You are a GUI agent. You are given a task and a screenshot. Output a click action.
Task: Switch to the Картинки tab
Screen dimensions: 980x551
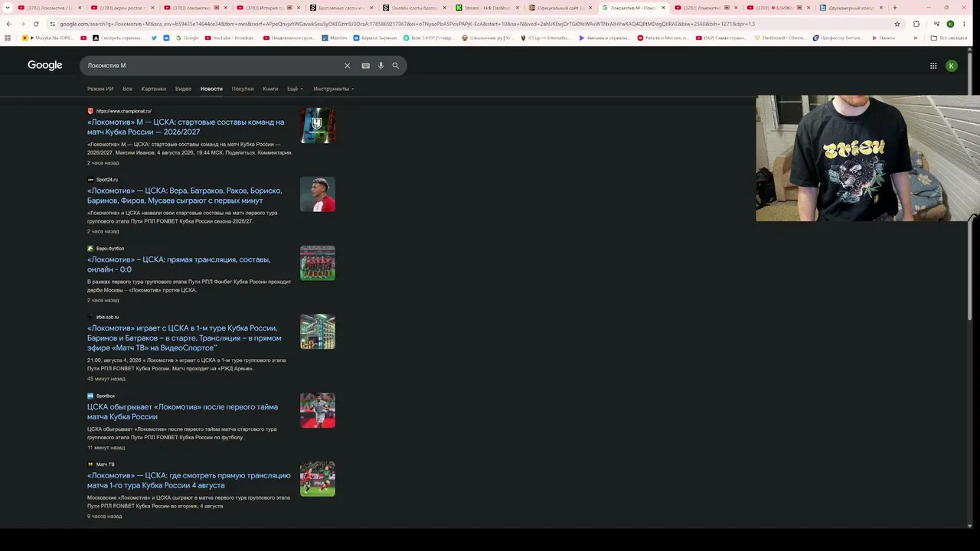coord(154,89)
